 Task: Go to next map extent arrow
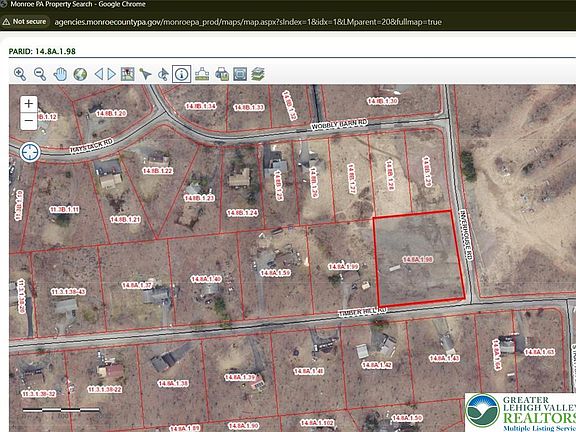tap(112, 74)
